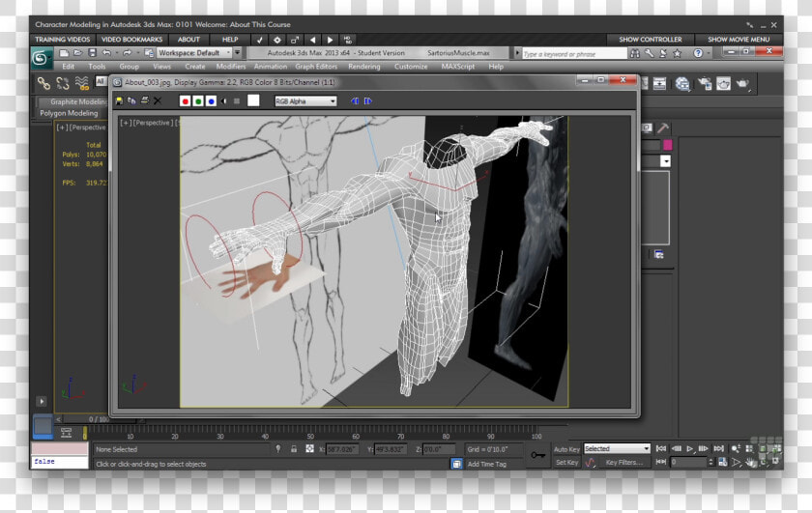Click the TRAINING VIDEOS button

click(63, 40)
